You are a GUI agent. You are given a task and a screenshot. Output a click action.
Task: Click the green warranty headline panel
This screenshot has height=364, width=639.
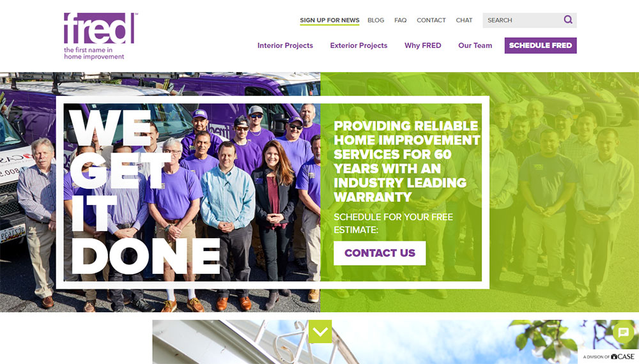pyautogui.click(x=401, y=192)
